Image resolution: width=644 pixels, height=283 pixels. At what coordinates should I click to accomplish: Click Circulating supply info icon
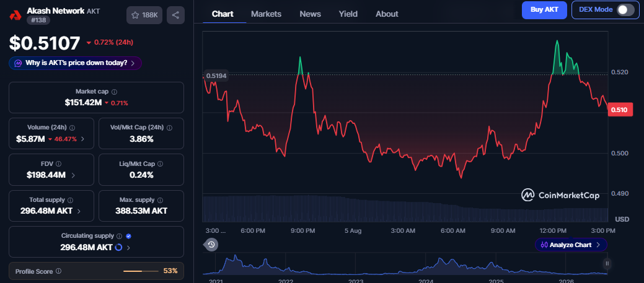click(x=119, y=236)
